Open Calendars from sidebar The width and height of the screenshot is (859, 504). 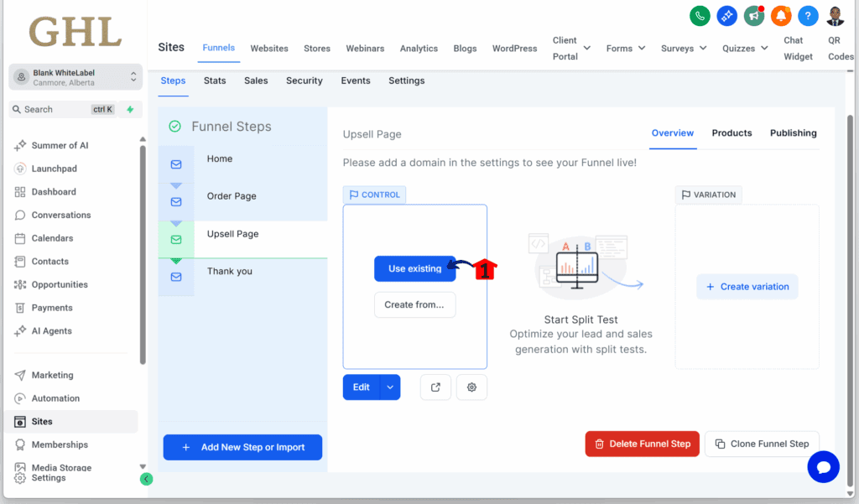pos(52,238)
